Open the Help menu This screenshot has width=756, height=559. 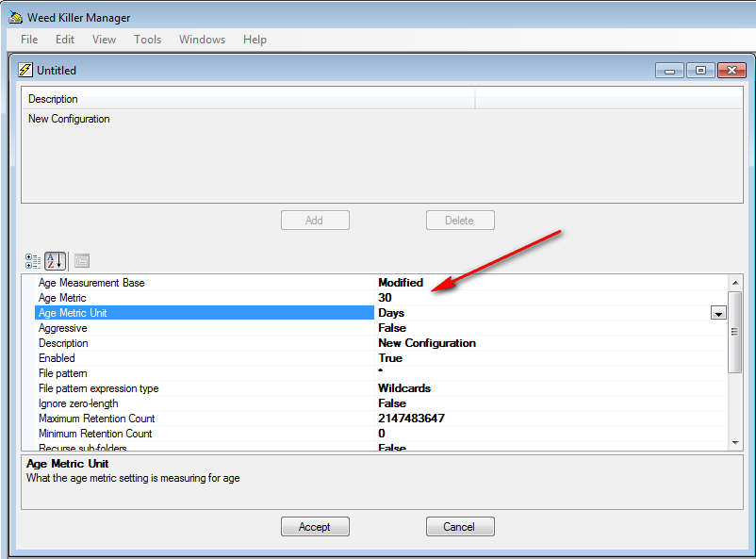[255, 40]
